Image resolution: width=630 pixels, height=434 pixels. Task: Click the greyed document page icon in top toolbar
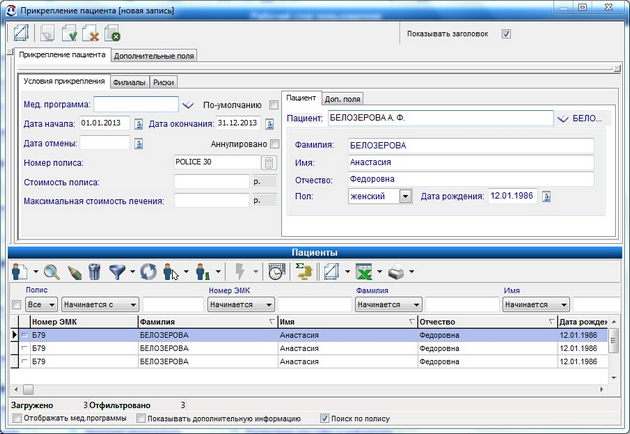(47, 33)
